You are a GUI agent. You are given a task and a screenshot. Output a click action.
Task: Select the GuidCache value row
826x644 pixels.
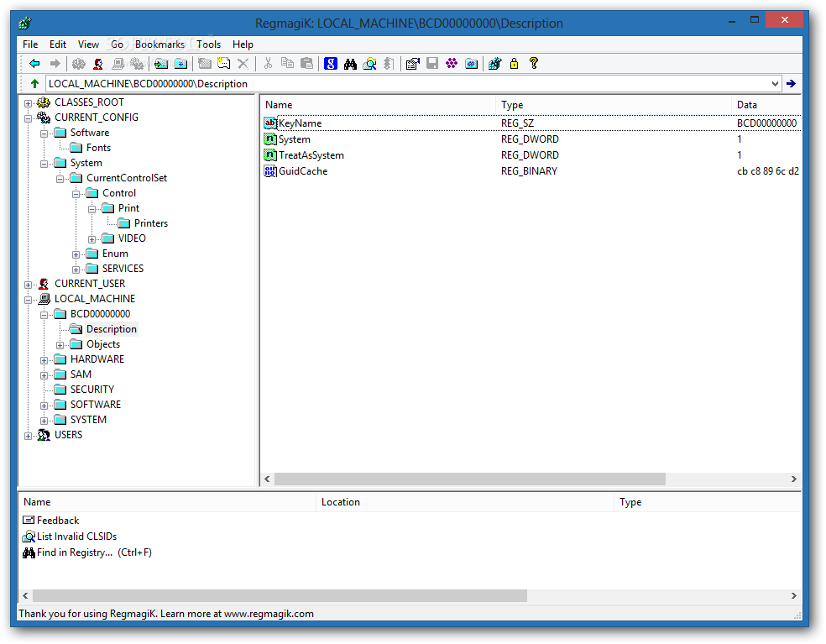click(532, 170)
